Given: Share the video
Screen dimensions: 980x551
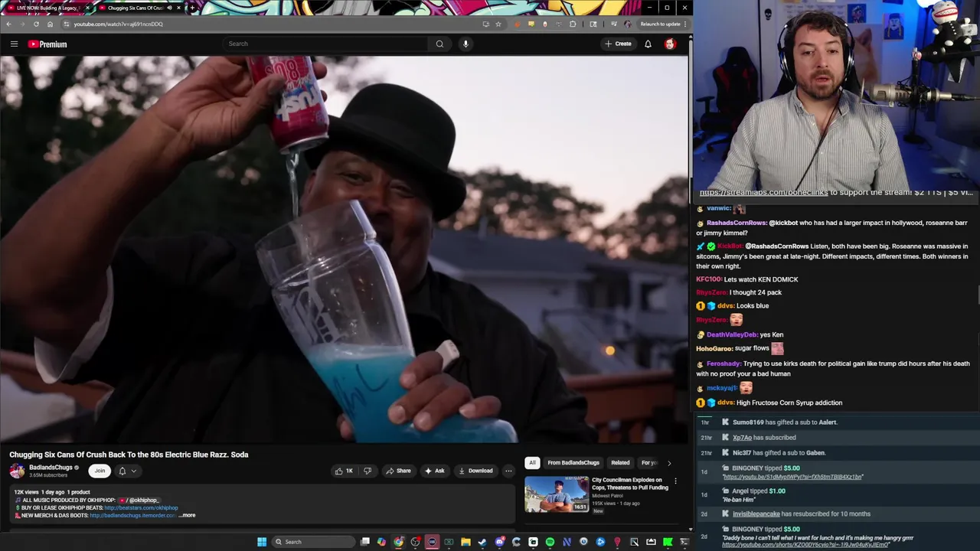Looking at the screenshot, I should [x=398, y=471].
